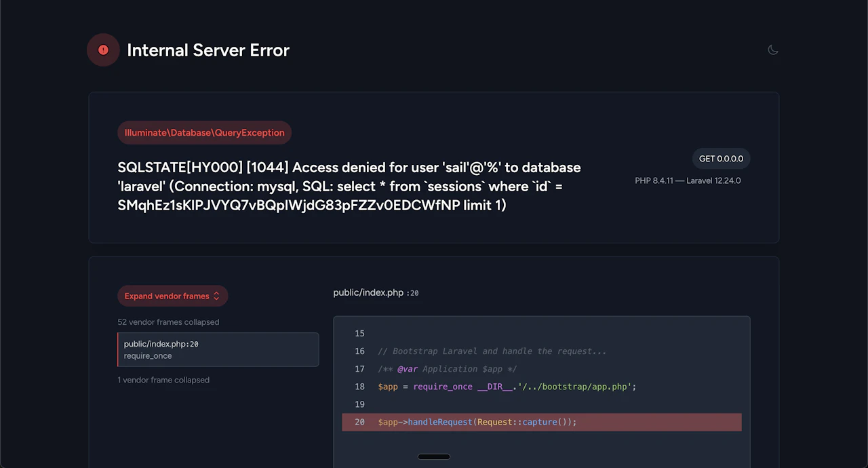Viewport: 868px width, 468px height.
Task: Click the chevron arrows on Expand vendor frames
Action: pos(216,296)
